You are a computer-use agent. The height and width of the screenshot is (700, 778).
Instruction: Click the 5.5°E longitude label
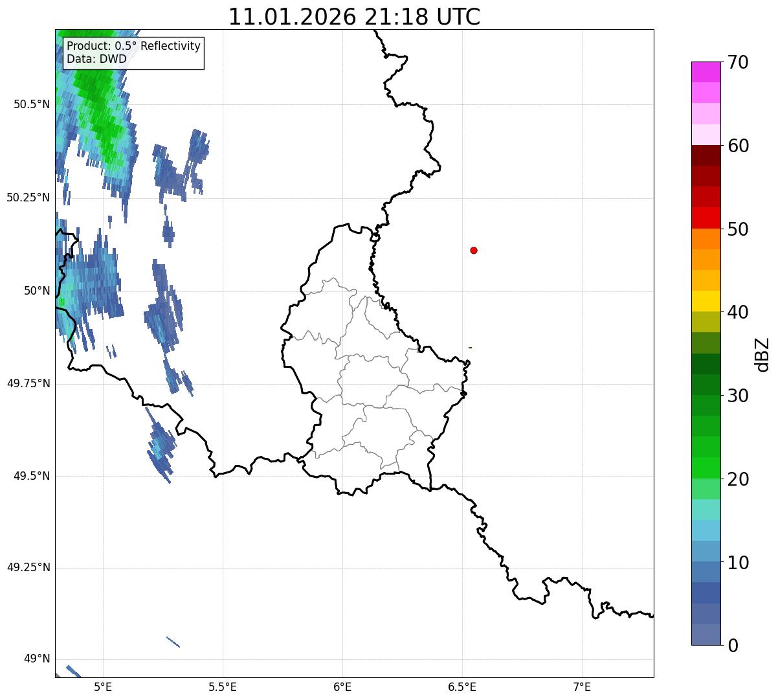click(x=223, y=687)
